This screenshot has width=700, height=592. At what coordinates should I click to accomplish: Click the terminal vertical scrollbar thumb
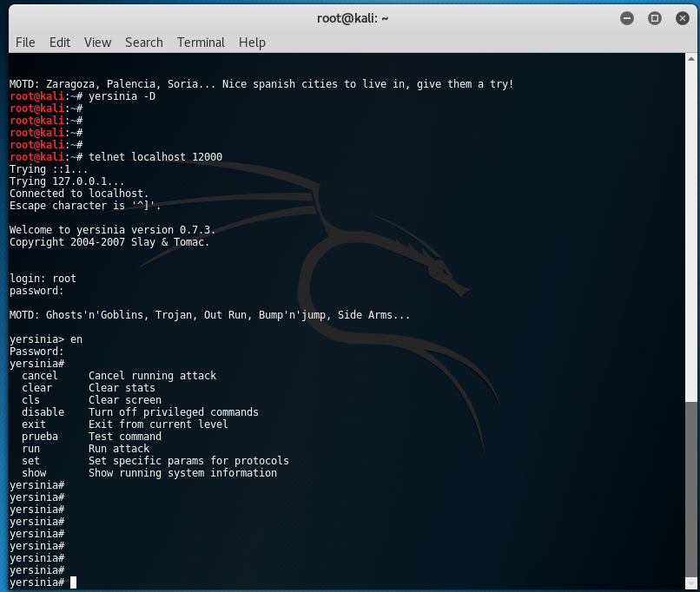click(x=691, y=489)
